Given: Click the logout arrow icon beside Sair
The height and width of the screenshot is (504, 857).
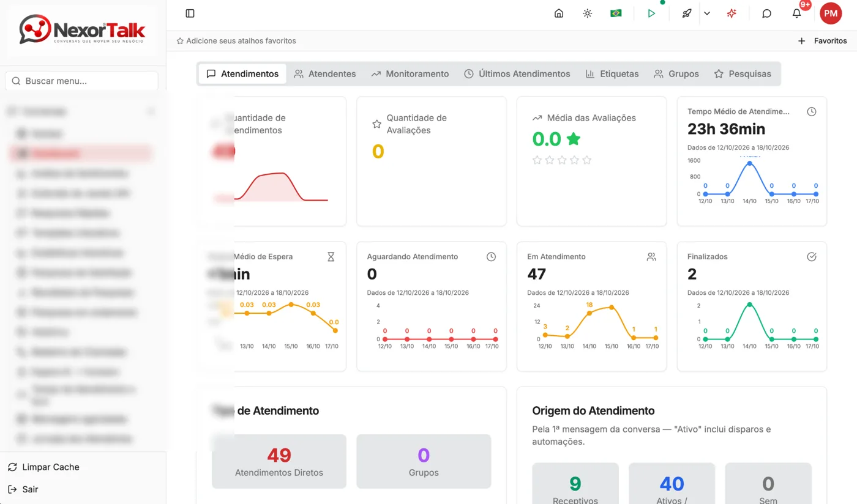Looking at the screenshot, I should [x=12, y=489].
